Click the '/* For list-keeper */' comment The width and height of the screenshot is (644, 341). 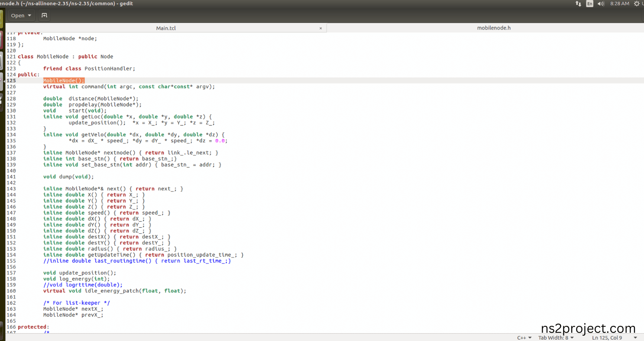point(77,303)
